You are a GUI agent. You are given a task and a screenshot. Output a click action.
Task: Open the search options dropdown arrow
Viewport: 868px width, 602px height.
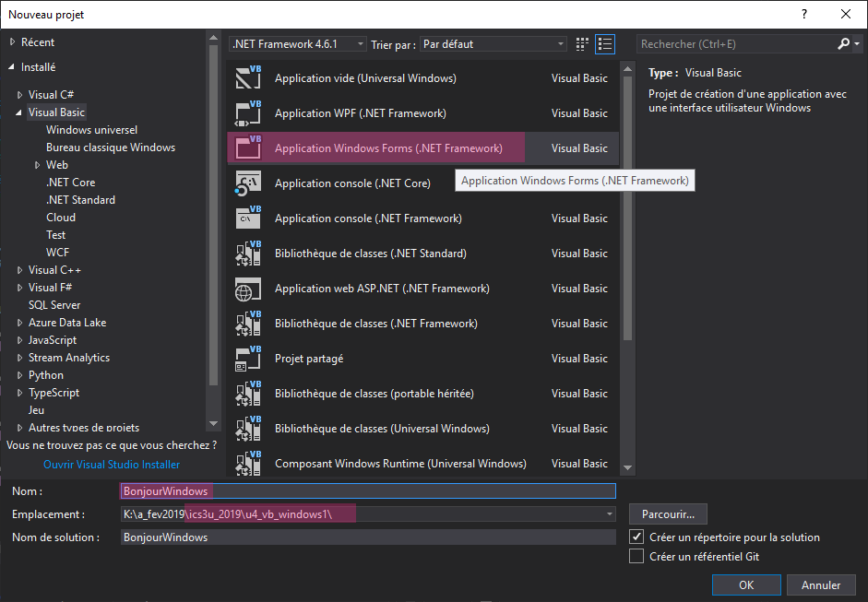click(857, 43)
